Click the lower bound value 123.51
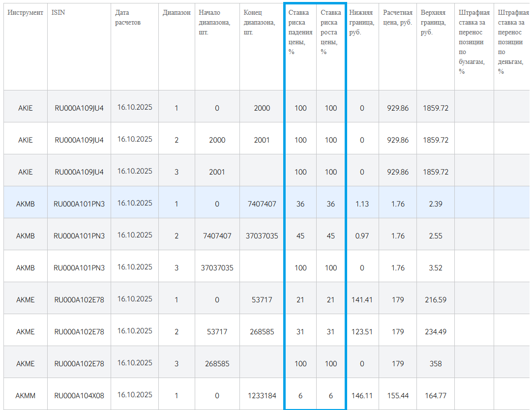 362,331
